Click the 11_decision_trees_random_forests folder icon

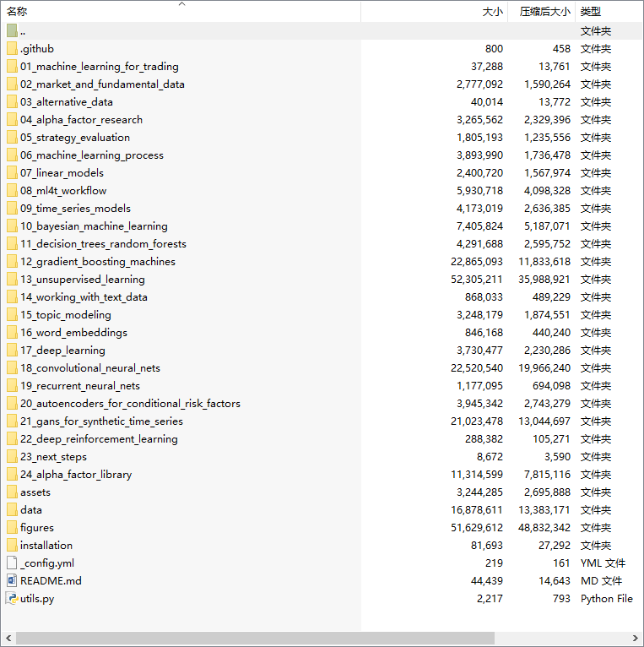[12, 243]
